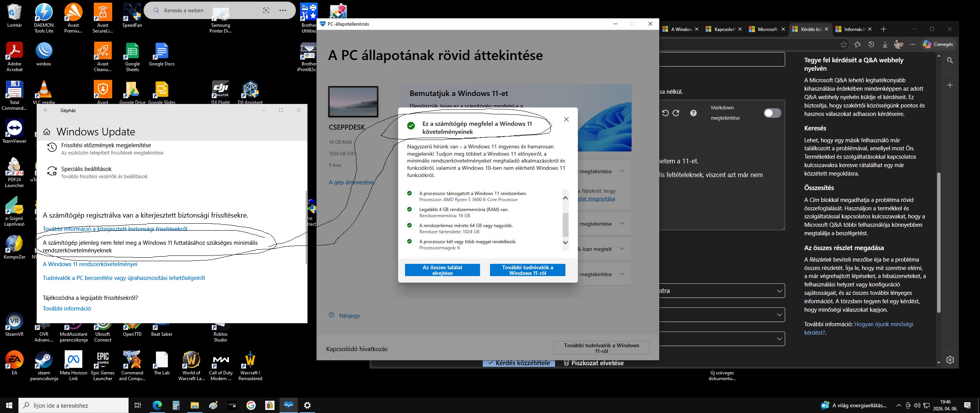Open Epic Games Launcher desktop icon

pyautogui.click(x=103, y=366)
